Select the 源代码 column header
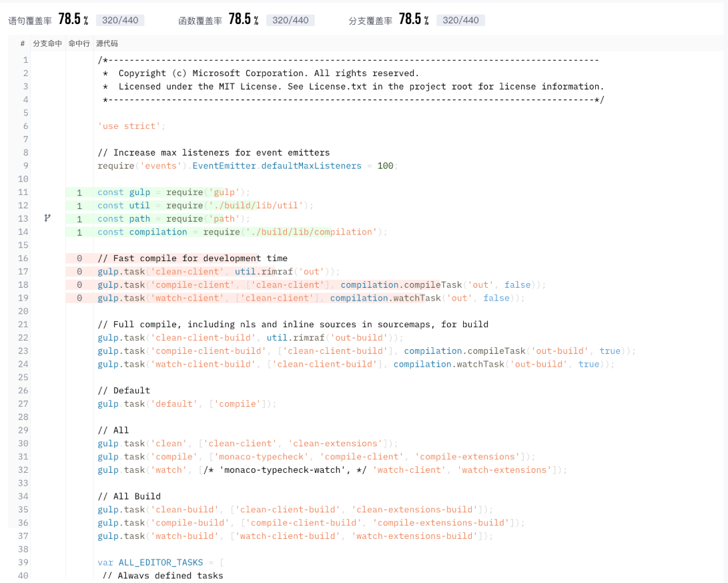Viewport: 728px width, 583px height. tap(107, 43)
